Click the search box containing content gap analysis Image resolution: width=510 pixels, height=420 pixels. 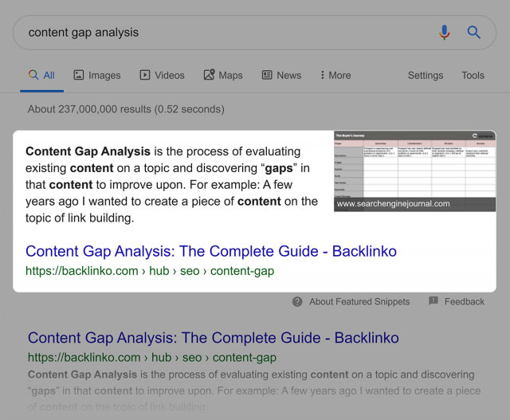254,33
